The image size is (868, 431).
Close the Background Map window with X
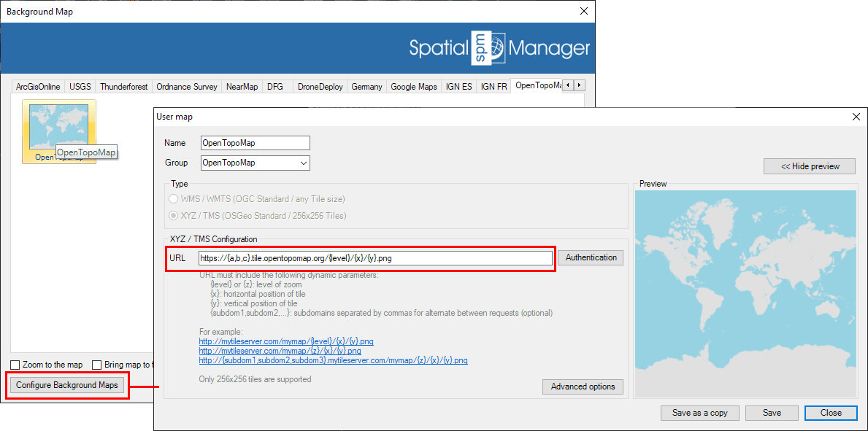pyautogui.click(x=583, y=11)
